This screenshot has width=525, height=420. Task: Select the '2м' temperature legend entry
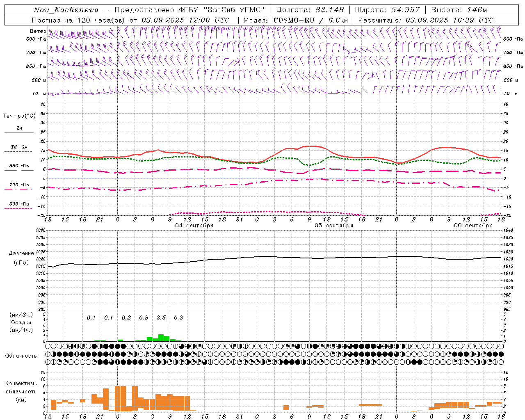coord(19,128)
